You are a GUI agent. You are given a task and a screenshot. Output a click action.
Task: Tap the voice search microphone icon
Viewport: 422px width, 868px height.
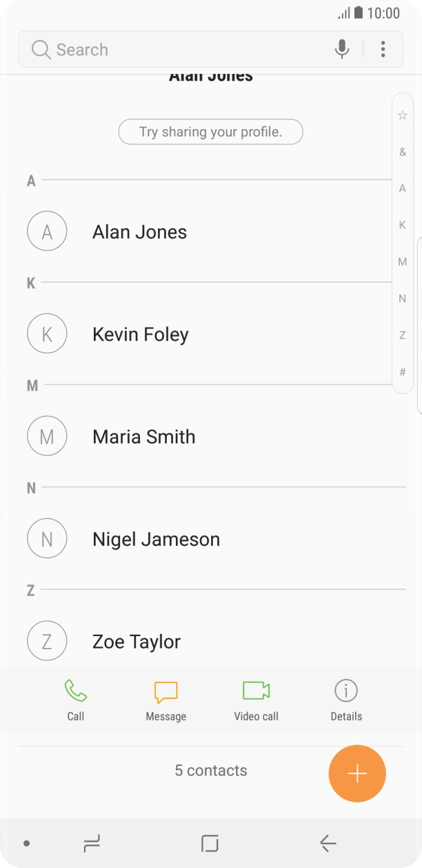(341, 49)
